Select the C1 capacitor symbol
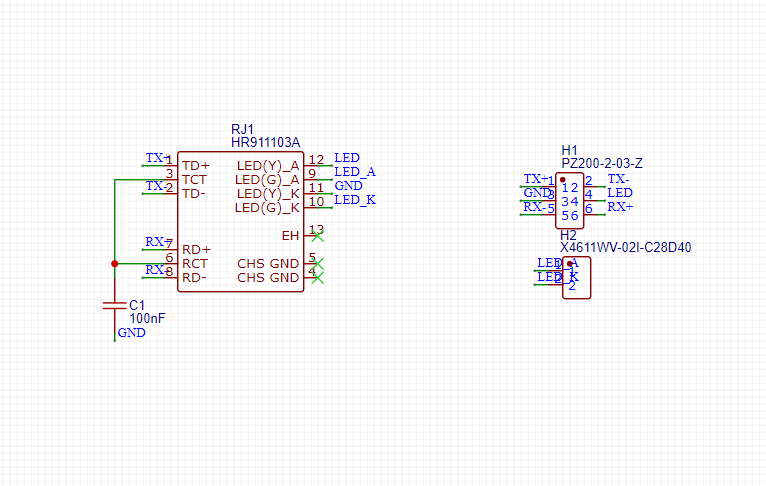 click(114, 305)
